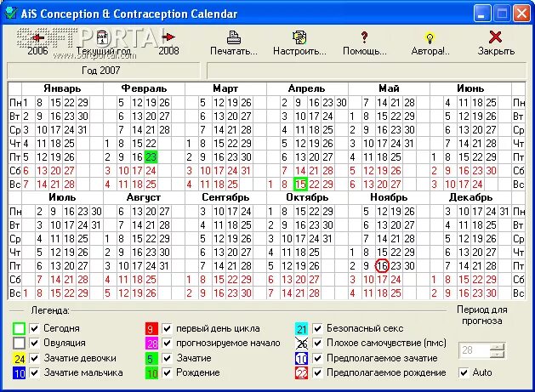Toggle the Сегодня checkbox
The width and height of the screenshot is (535, 392).
tap(34, 328)
